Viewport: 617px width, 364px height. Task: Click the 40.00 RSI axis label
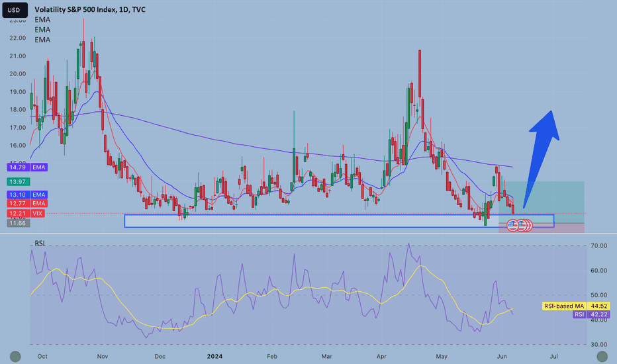599,320
